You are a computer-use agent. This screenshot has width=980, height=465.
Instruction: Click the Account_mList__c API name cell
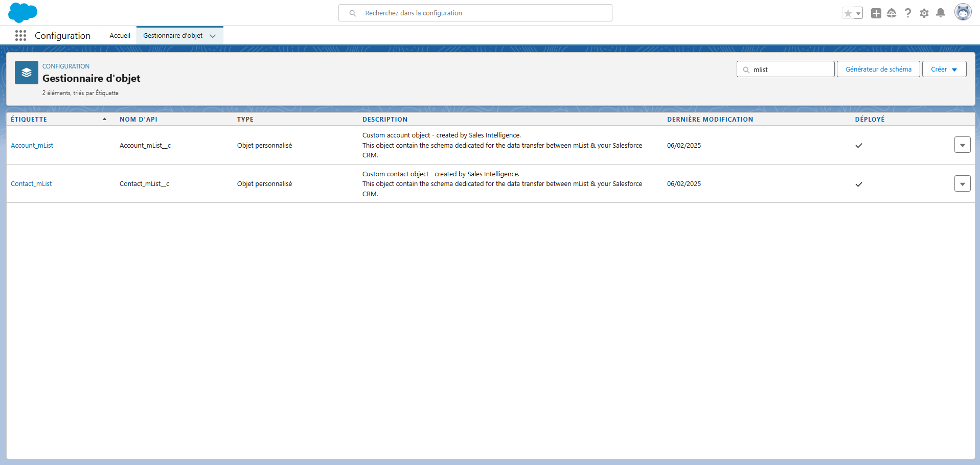pyautogui.click(x=145, y=146)
